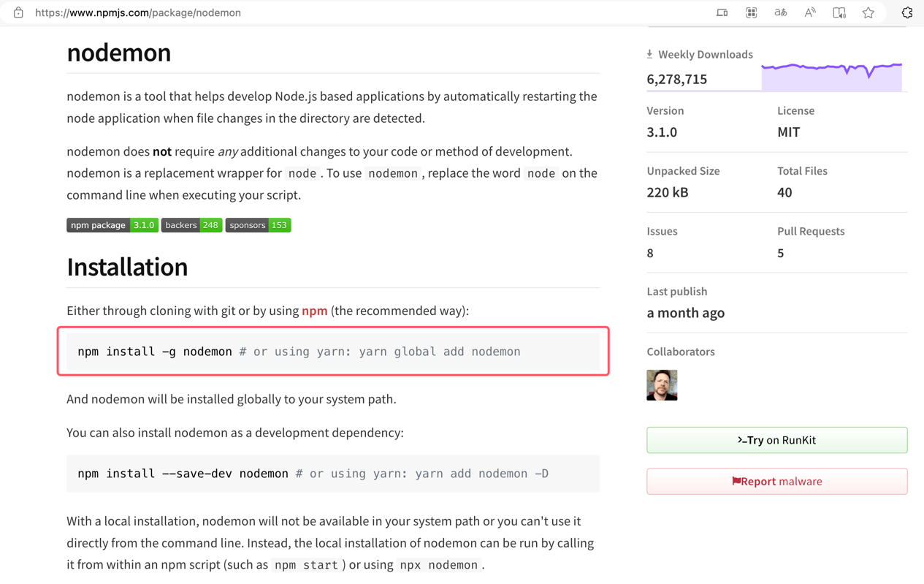Click the 6,278,715 downloads count
Viewport: 924px width, 584px height.
677,79
